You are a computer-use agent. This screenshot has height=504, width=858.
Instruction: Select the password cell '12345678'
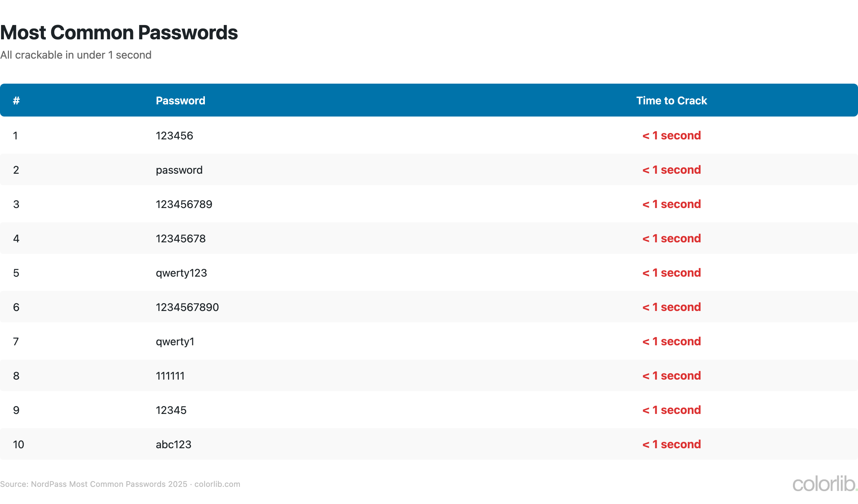click(181, 239)
